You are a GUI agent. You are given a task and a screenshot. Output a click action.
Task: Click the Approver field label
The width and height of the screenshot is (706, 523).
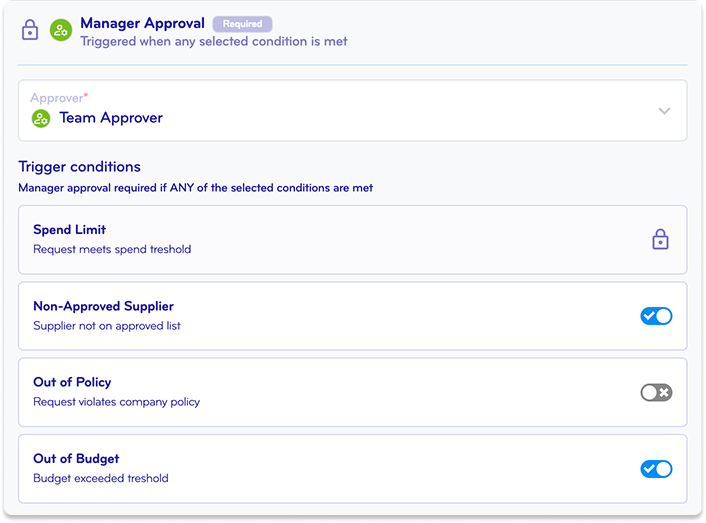click(59, 98)
